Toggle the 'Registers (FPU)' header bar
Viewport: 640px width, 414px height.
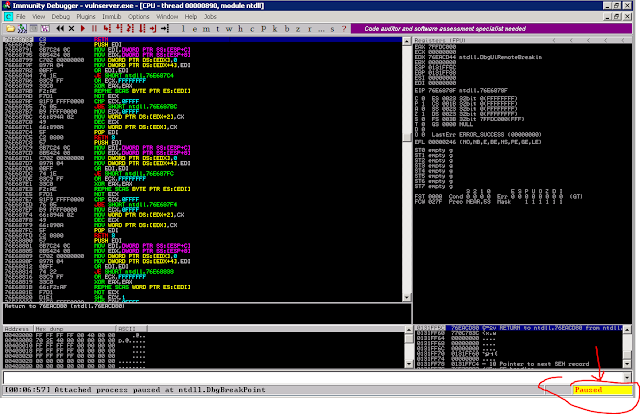tap(522, 40)
